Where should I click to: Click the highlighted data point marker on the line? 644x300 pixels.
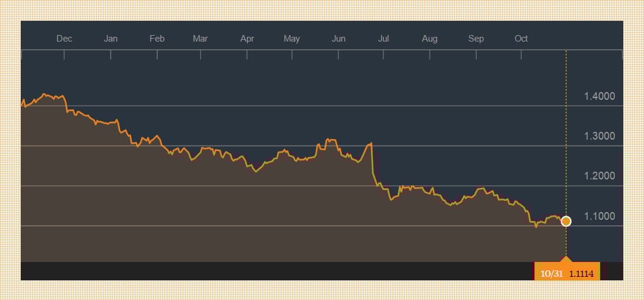(566, 221)
